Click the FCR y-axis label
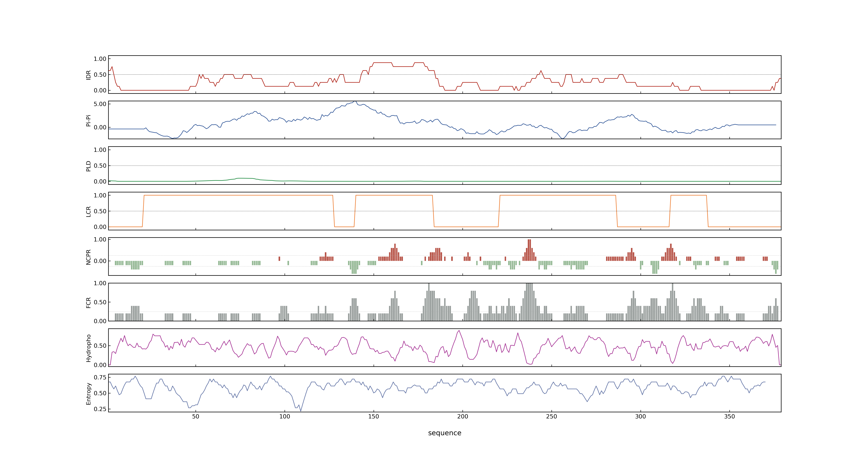 pos(89,302)
